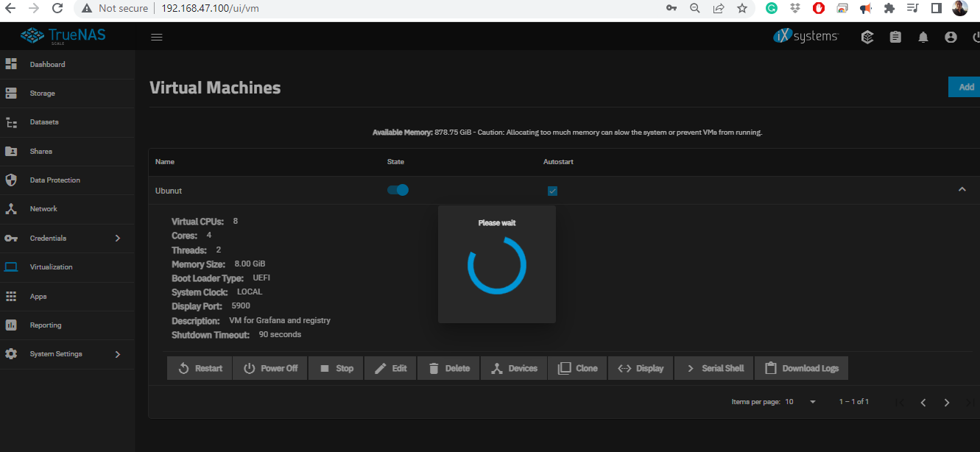
Task: Edit the Ubunut VM
Action: (390, 368)
